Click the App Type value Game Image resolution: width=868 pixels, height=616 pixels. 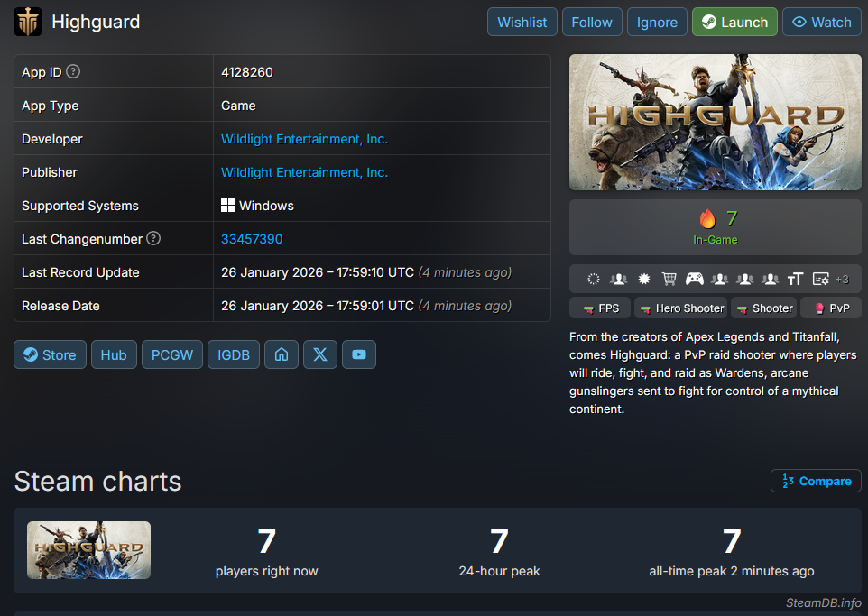point(238,106)
